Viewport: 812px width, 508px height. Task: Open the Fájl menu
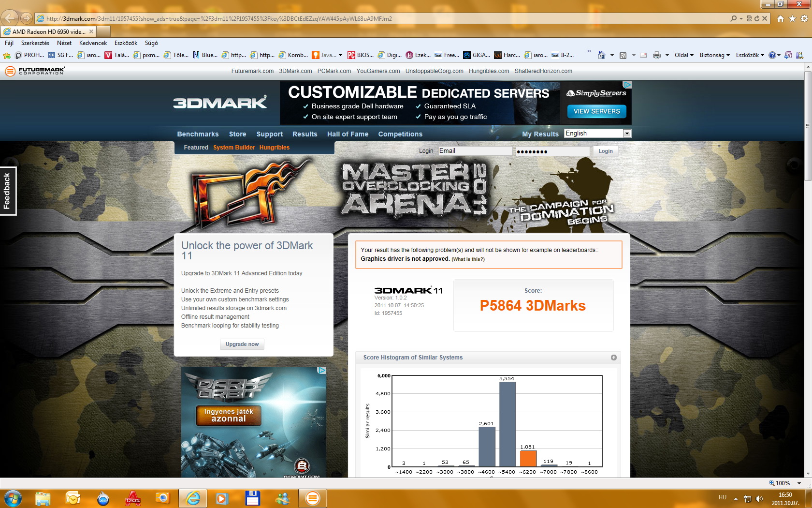pyautogui.click(x=9, y=43)
